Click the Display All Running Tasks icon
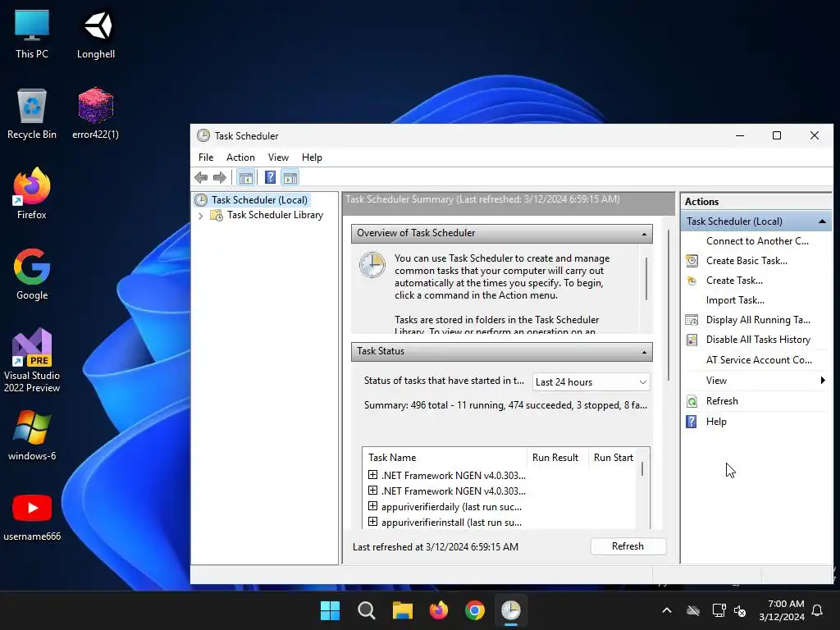840x630 pixels. pos(692,321)
